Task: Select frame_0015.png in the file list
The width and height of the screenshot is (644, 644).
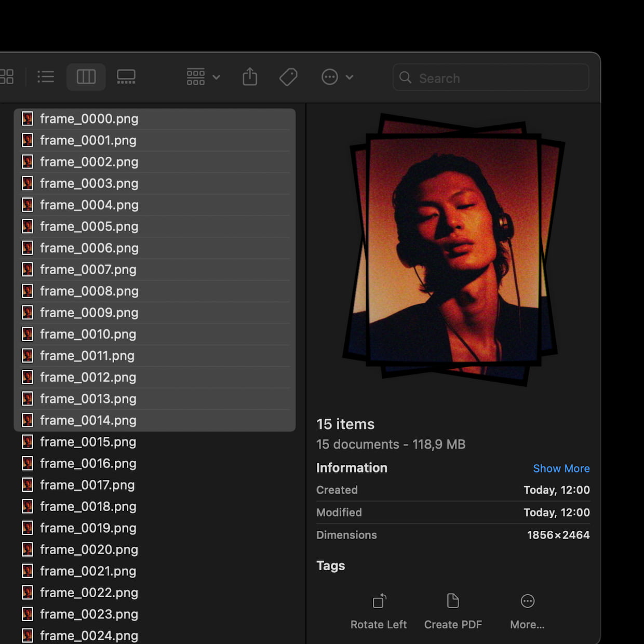Action: tap(89, 441)
